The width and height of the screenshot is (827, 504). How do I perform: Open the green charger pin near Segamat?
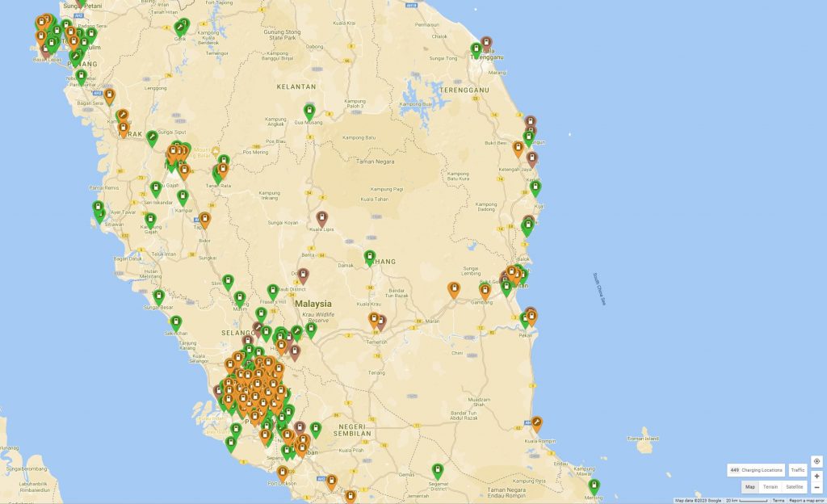pos(438,469)
